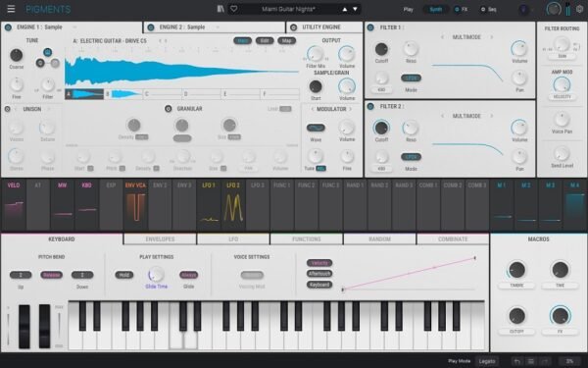
Task: Go to previous Modulator type arrow
Action: 312,109
